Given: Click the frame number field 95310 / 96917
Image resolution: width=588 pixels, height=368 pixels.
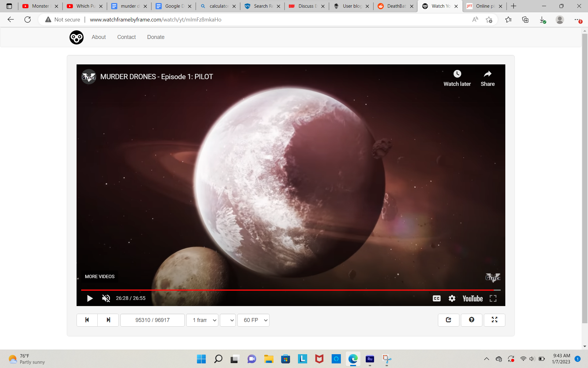Looking at the screenshot, I should [x=153, y=320].
